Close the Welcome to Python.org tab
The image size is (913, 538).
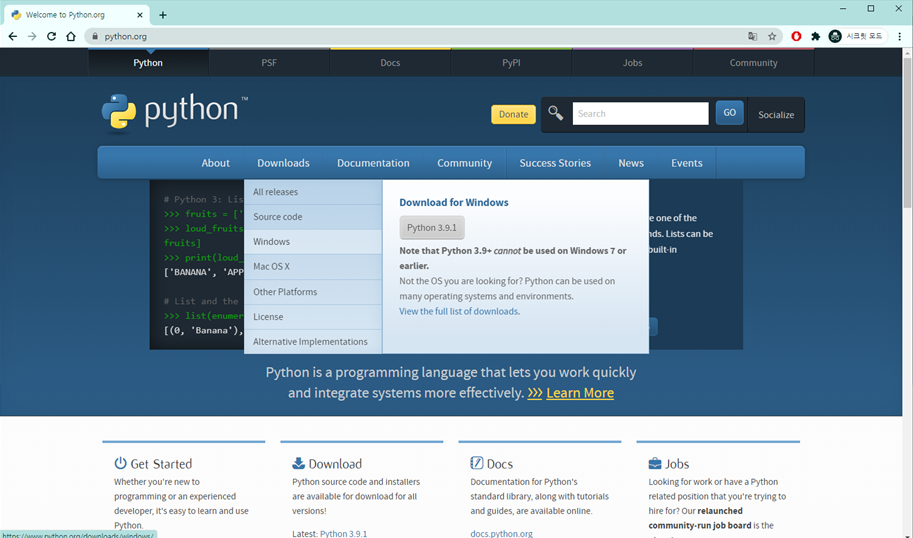140,15
